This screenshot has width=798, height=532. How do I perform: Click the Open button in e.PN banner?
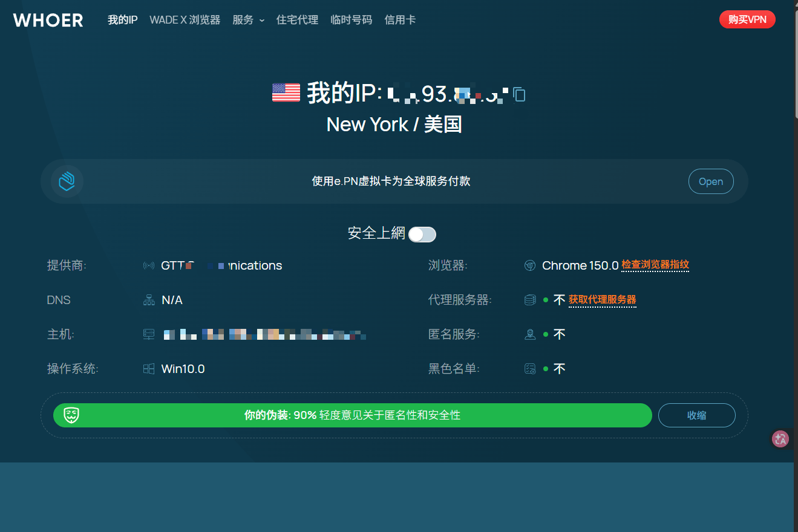711,181
